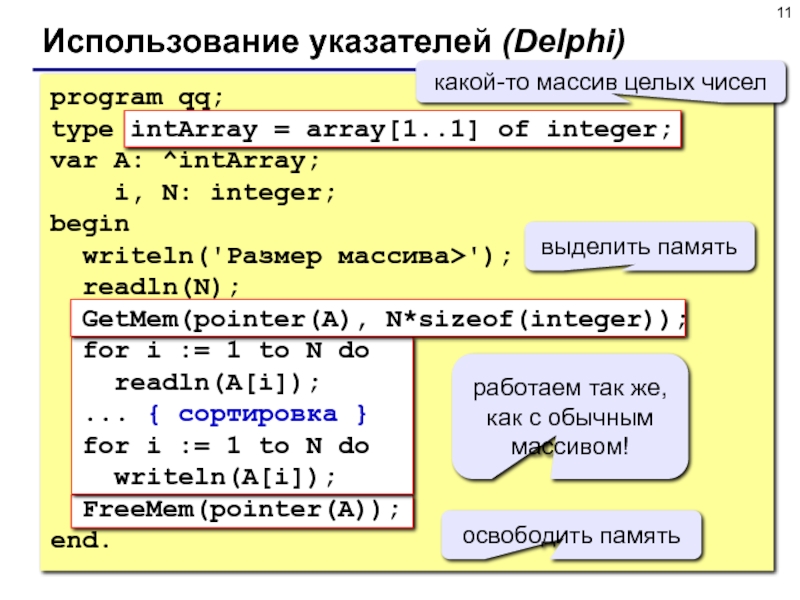Click the slide number 11
Image resolution: width=800 pixels, height=600 pixels.
pyautogui.click(x=784, y=12)
